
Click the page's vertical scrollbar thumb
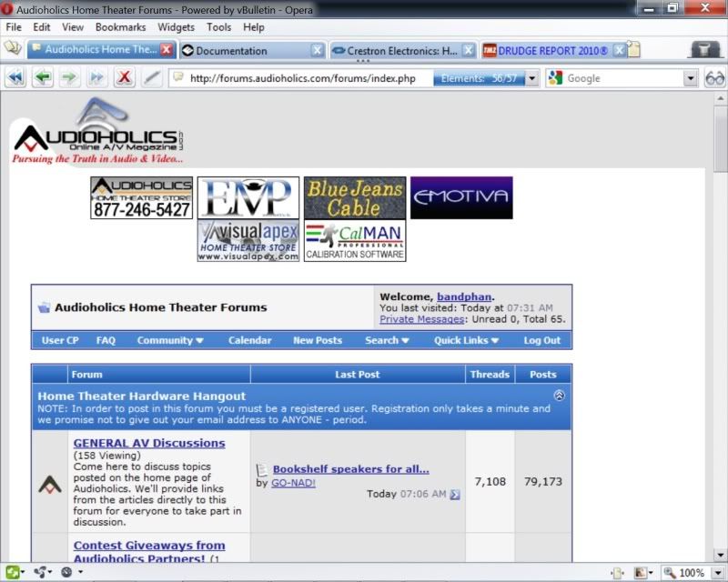(x=720, y=138)
